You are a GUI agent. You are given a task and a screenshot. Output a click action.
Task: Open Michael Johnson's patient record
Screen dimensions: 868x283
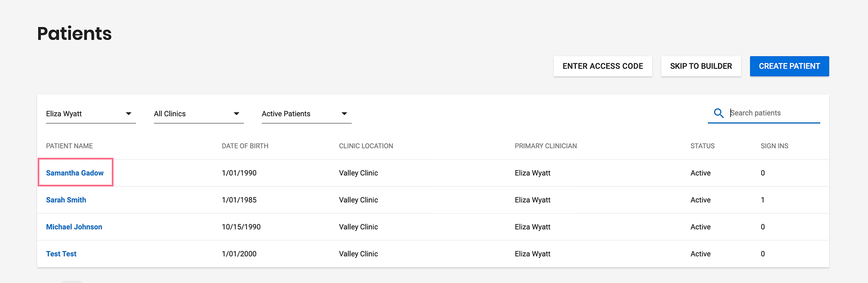click(74, 227)
